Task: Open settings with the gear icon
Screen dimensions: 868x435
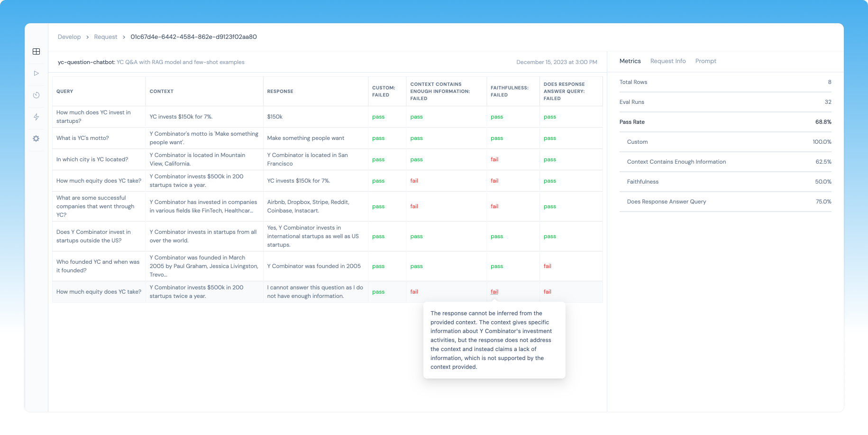Action: tap(36, 139)
